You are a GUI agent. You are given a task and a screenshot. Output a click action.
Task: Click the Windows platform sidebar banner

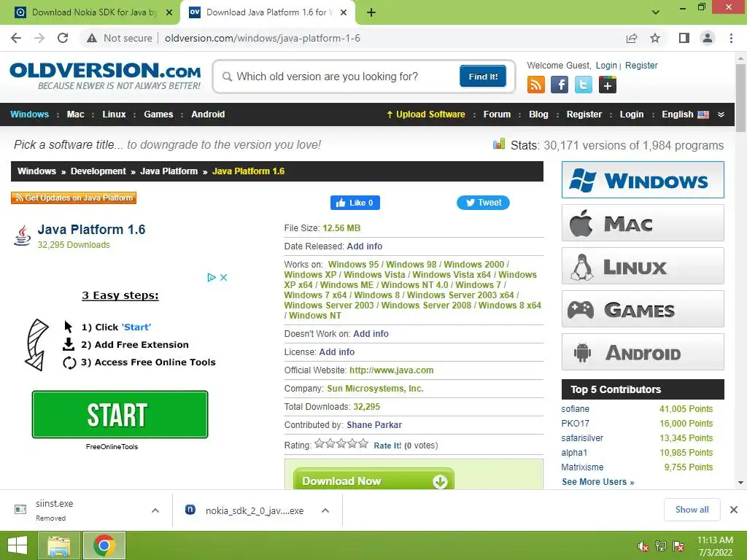pos(643,180)
